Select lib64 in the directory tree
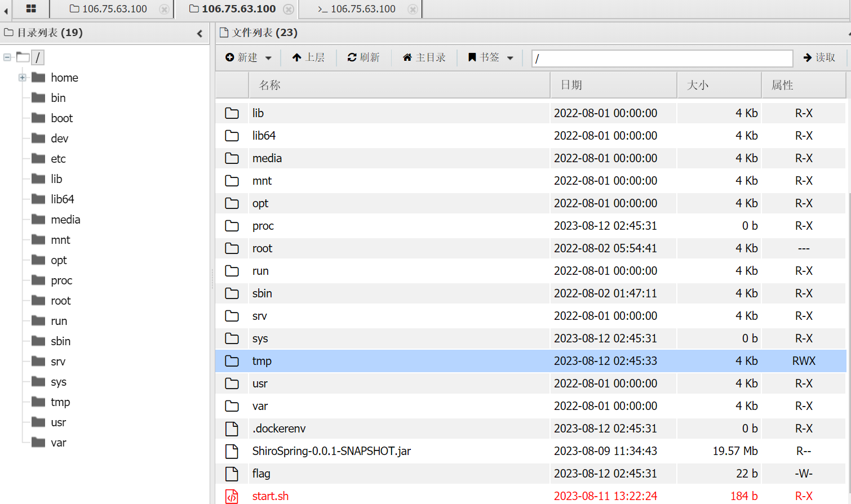The height and width of the screenshot is (504, 851). pos(63,199)
